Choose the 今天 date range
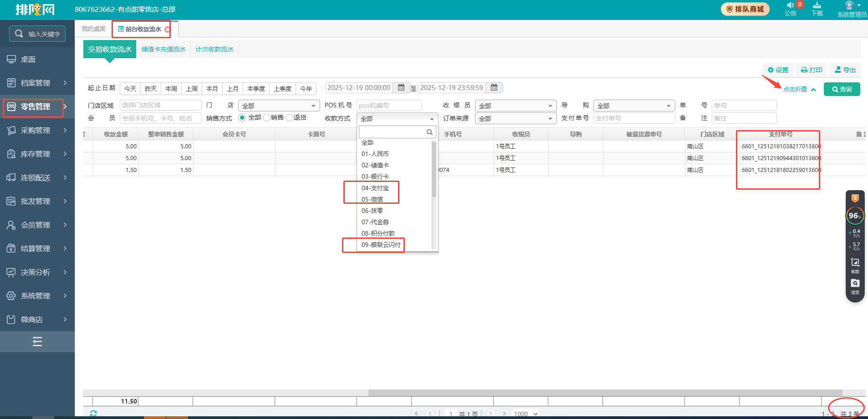 (130, 89)
